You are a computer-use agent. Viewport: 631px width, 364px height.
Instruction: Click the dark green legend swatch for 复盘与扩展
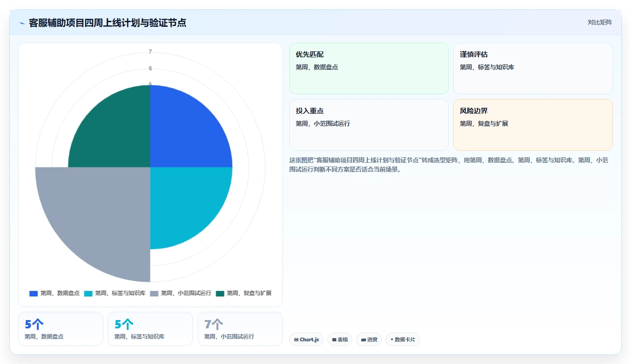point(220,293)
